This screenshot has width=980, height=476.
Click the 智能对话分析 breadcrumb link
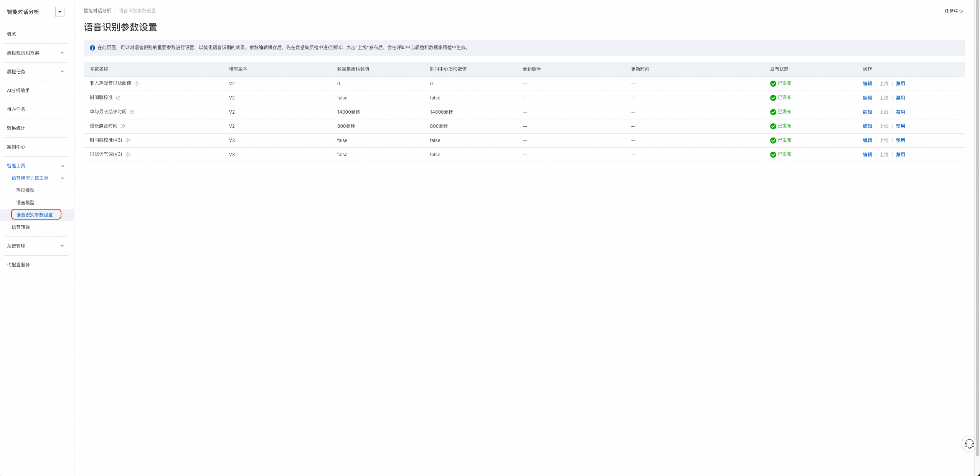tap(97, 11)
